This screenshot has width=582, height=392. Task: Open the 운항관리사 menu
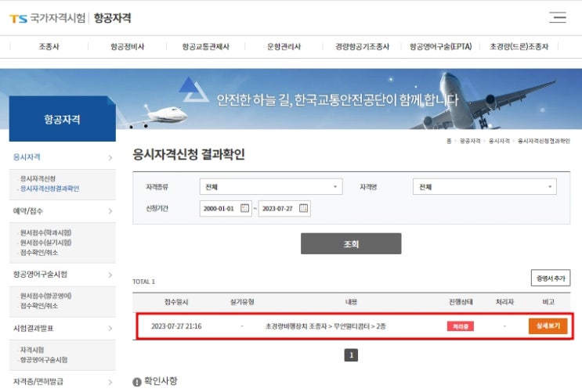tap(284, 47)
